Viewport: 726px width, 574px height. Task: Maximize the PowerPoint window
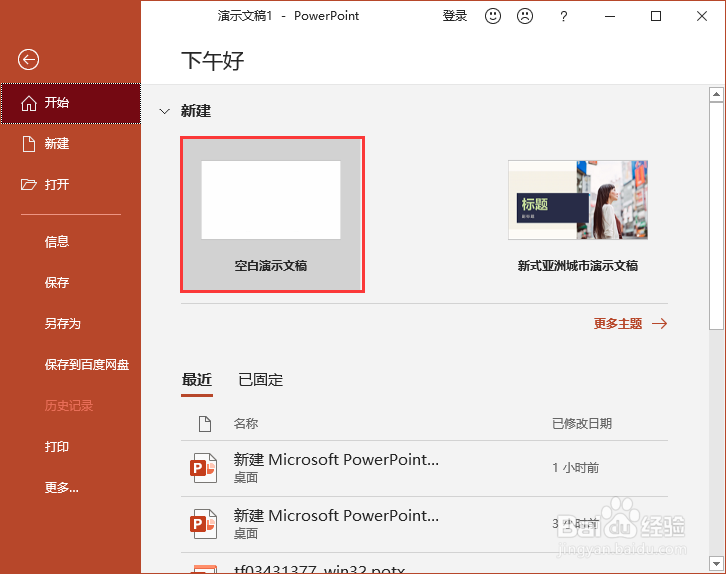pyautogui.click(x=656, y=16)
